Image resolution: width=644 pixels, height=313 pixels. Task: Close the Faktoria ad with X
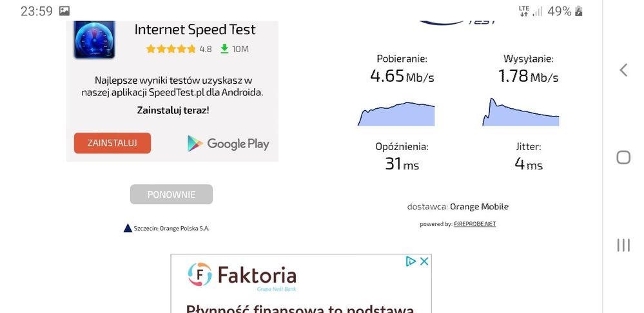click(x=424, y=261)
